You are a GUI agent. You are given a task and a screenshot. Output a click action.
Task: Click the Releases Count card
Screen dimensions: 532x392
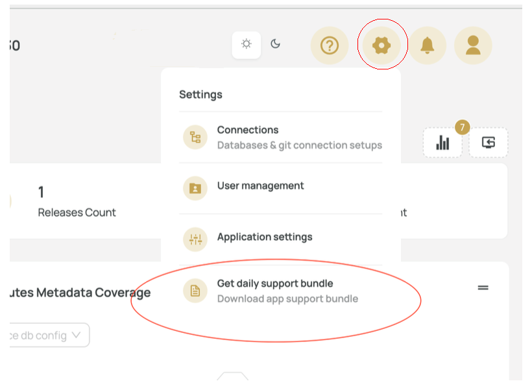click(77, 201)
